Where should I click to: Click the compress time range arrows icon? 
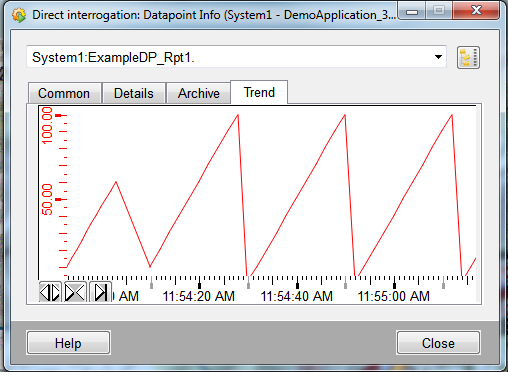click(75, 292)
